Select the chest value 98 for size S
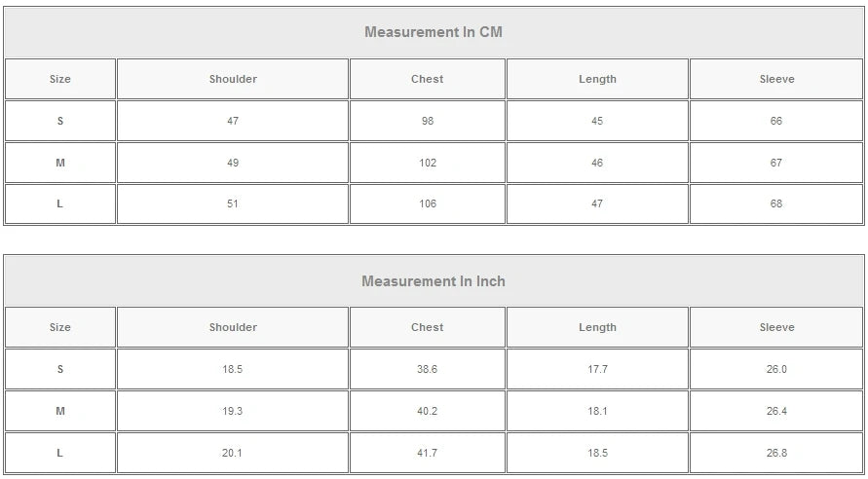This screenshot has width=868, height=479. click(x=428, y=121)
